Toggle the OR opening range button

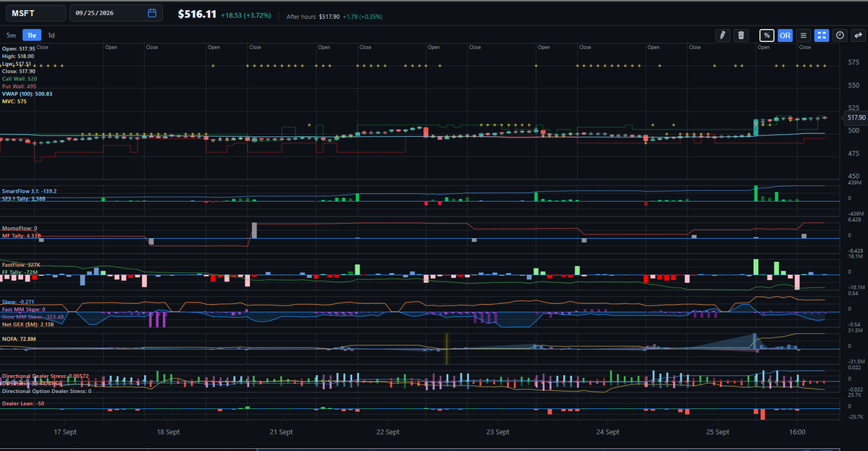pyautogui.click(x=785, y=35)
